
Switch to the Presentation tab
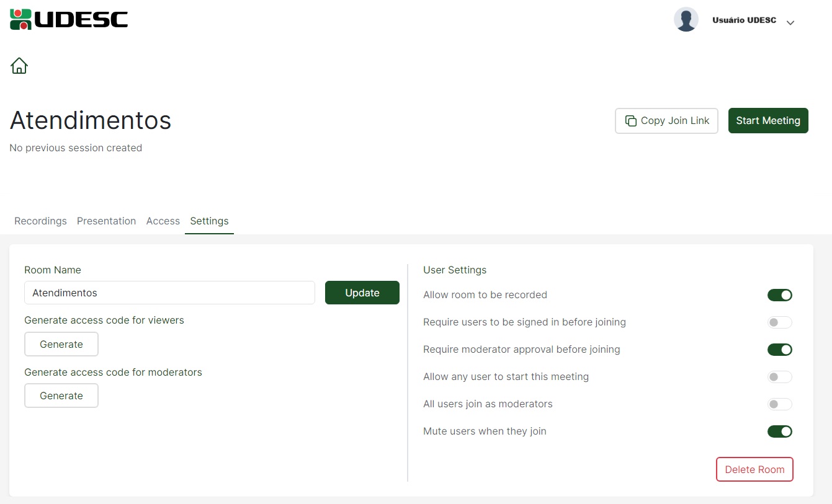click(x=106, y=221)
